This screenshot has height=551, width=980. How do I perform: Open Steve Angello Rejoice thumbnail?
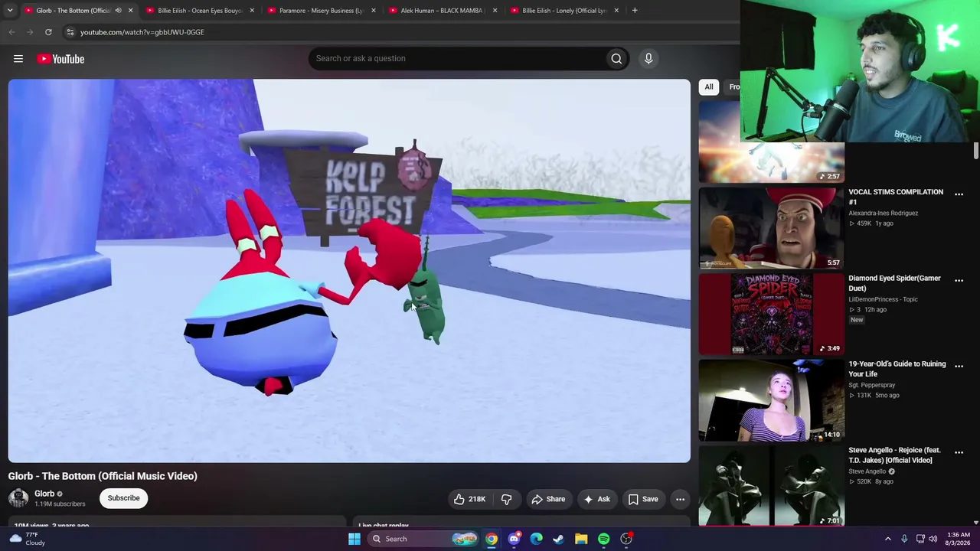click(x=772, y=487)
